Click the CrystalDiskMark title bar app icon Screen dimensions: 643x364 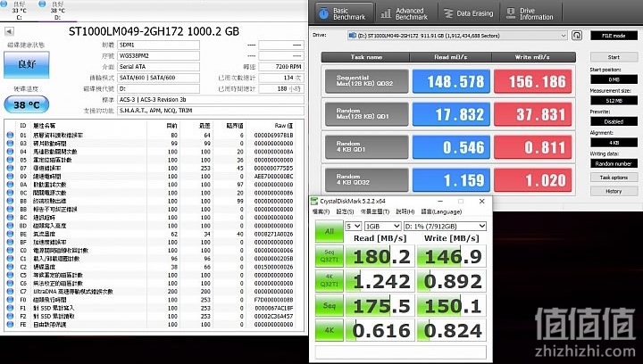[x=314, y=201]
